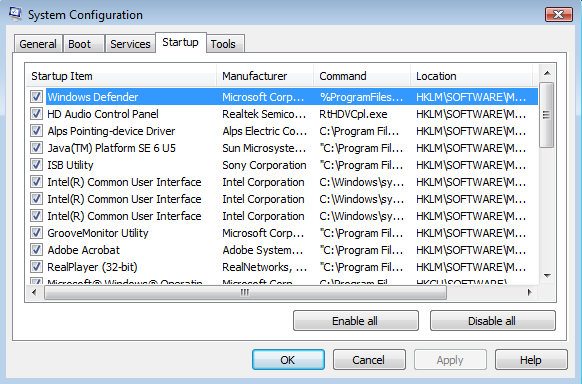Select the Alps Pointing-device Driver row

(282, 131)
